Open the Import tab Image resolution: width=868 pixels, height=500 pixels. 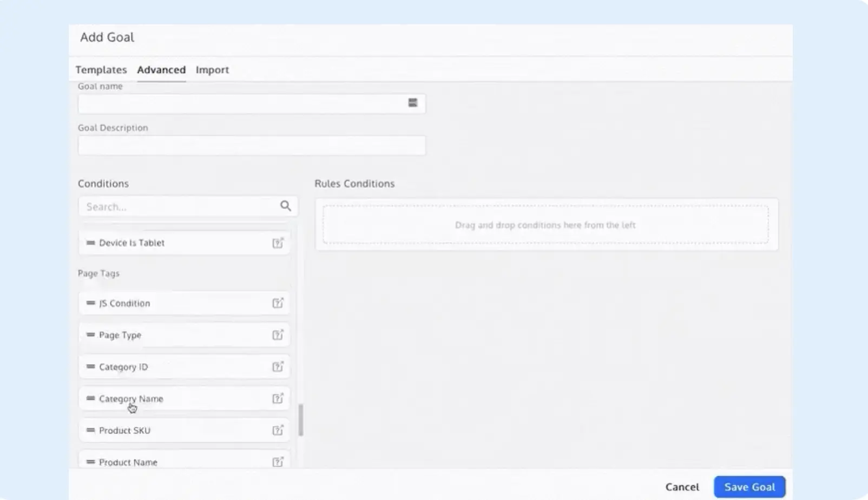tap(212, 70)
